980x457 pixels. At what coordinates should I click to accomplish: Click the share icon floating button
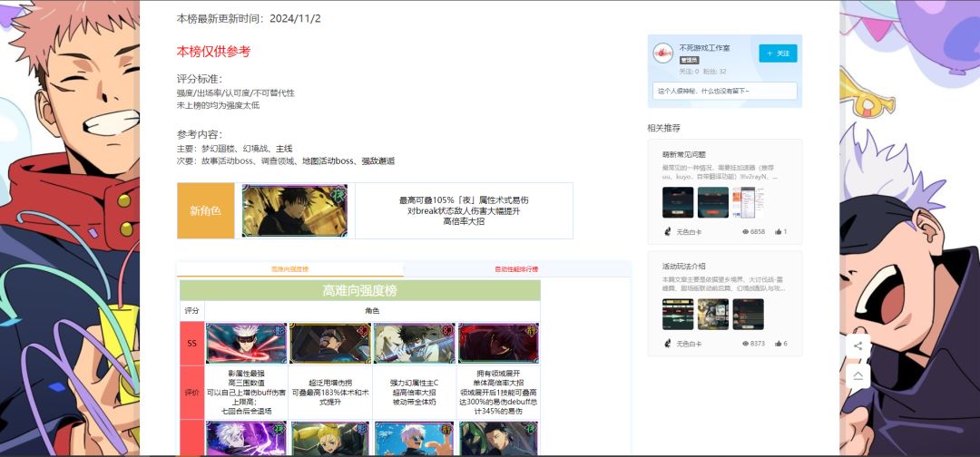pos(857,345)
